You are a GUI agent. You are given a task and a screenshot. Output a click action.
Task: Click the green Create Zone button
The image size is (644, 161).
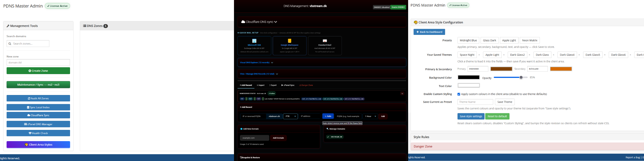point(38,71)
